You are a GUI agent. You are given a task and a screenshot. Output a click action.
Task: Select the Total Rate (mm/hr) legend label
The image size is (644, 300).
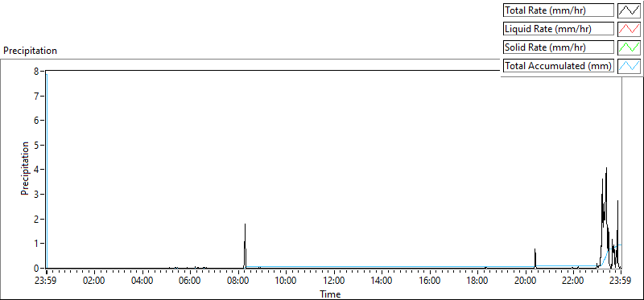(x=559, y=10)
